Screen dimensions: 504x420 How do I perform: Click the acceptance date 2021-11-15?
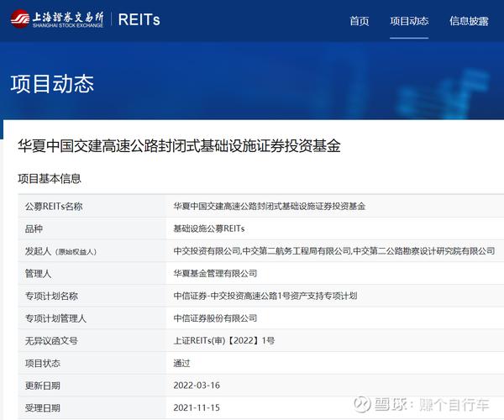tap(197, 408)
